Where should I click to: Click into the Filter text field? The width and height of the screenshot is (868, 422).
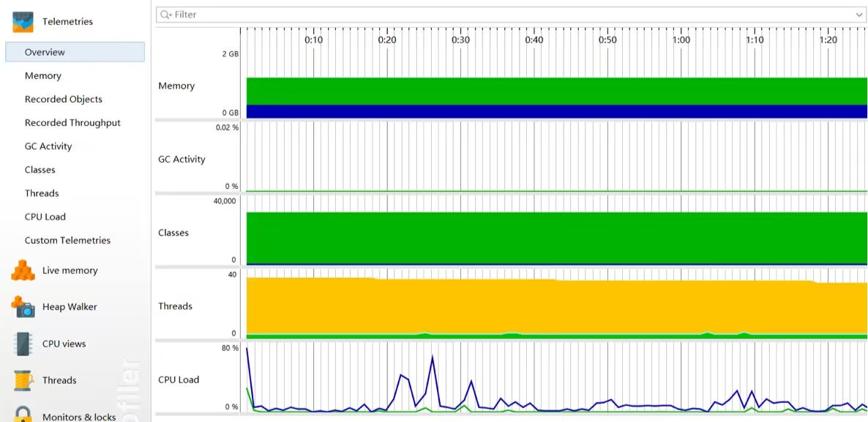coord(509,15)
